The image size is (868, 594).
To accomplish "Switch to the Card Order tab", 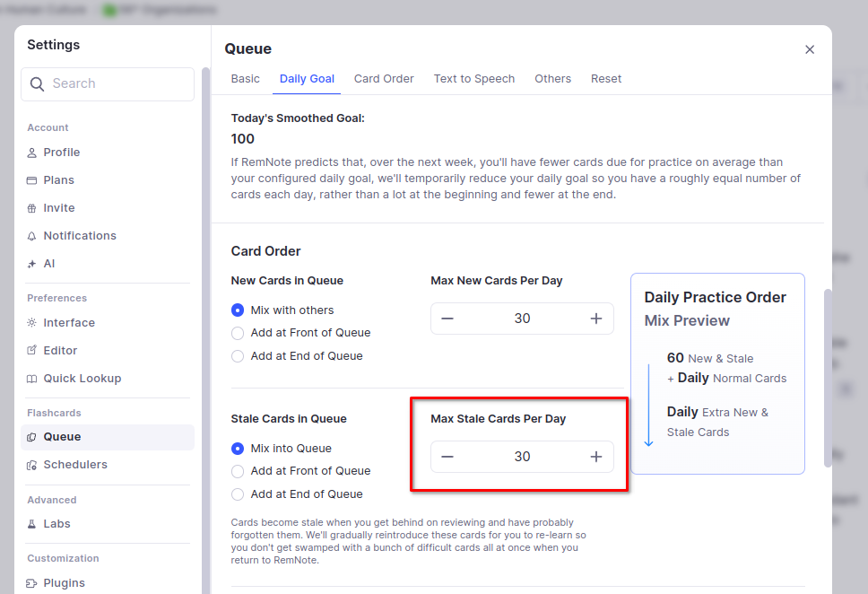I will (x=384, y=79).
